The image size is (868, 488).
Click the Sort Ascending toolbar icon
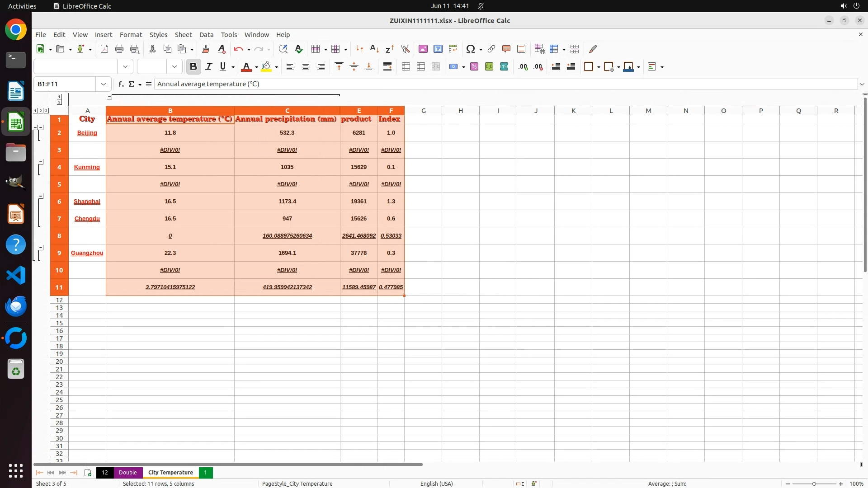click(374, 49)
